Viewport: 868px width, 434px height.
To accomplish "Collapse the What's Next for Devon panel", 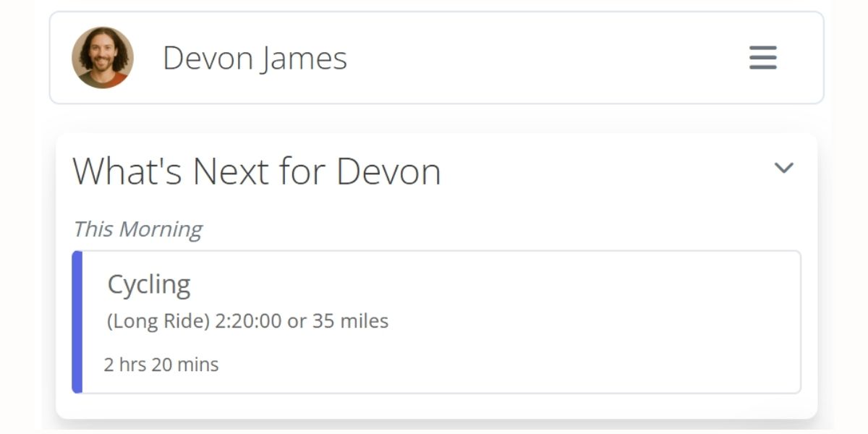I will point(783,169).
